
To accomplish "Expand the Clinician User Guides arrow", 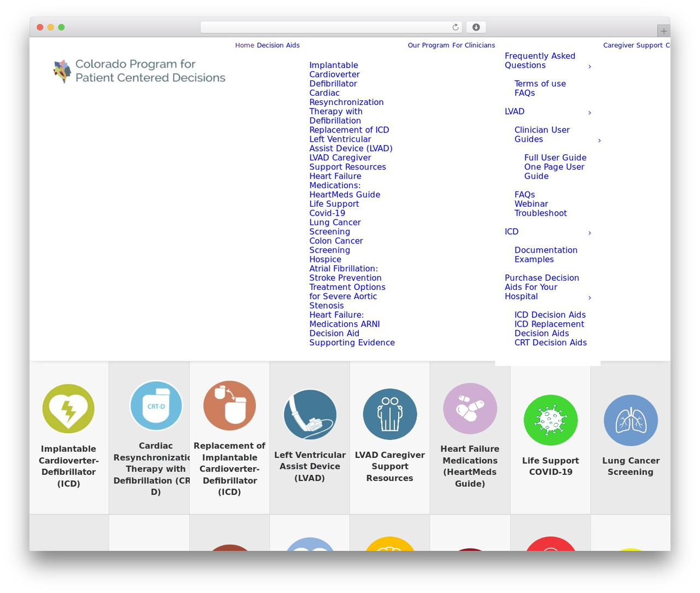I will tap(599, 141).
